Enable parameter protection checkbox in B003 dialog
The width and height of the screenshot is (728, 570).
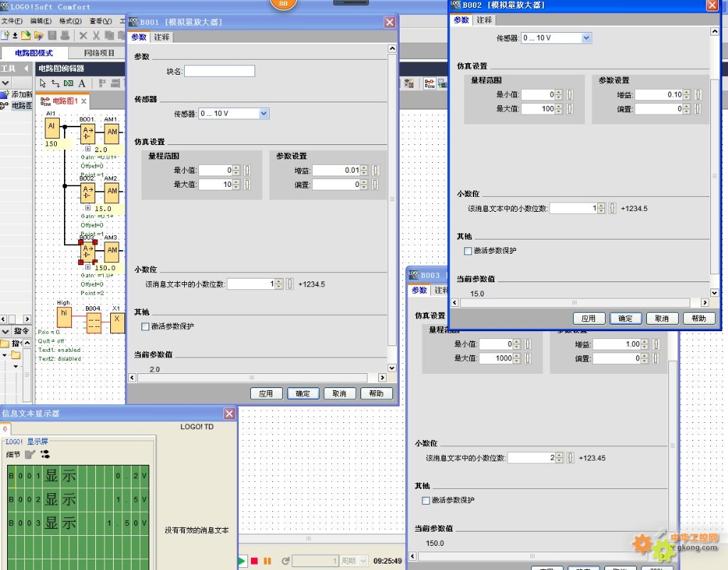coord(426,500)
